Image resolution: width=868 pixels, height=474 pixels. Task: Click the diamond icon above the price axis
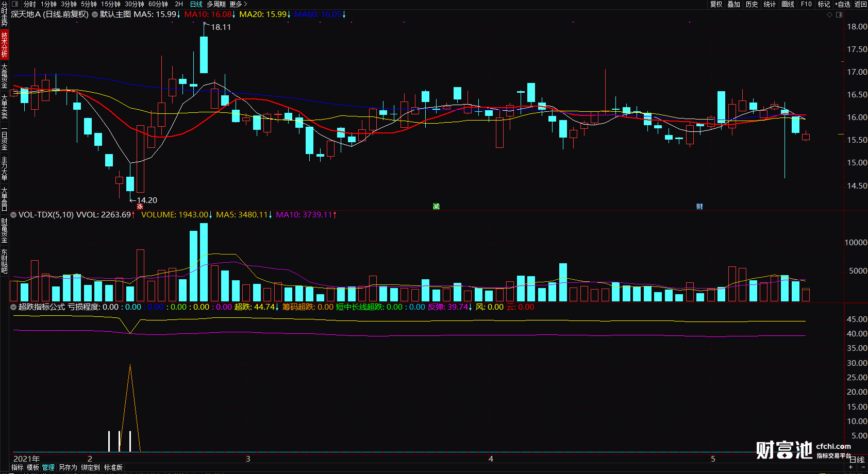pyautogui.click(x=830, y=14)
